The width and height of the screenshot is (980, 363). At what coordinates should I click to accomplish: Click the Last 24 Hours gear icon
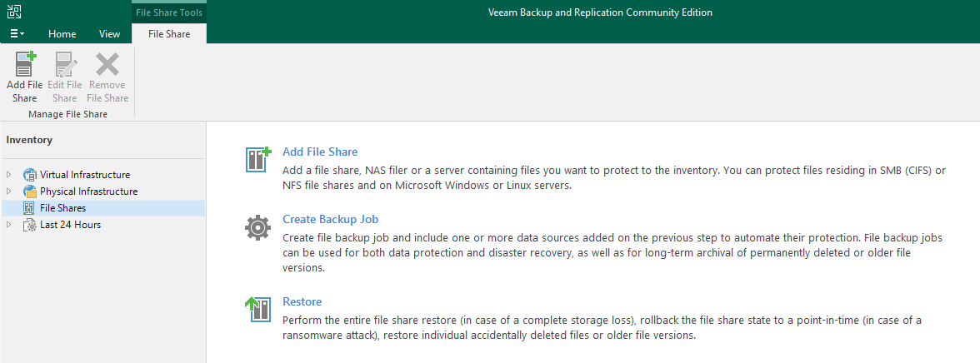(x=29, y=225)
